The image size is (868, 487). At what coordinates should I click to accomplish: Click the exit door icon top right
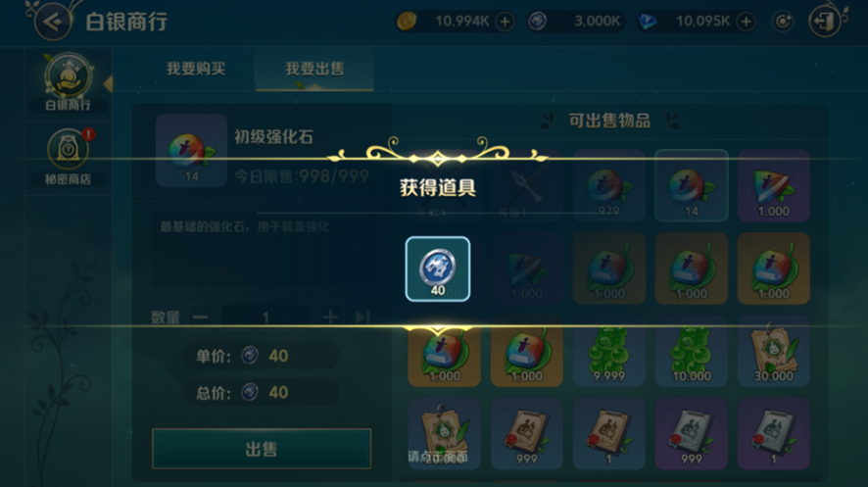[825, 22]
